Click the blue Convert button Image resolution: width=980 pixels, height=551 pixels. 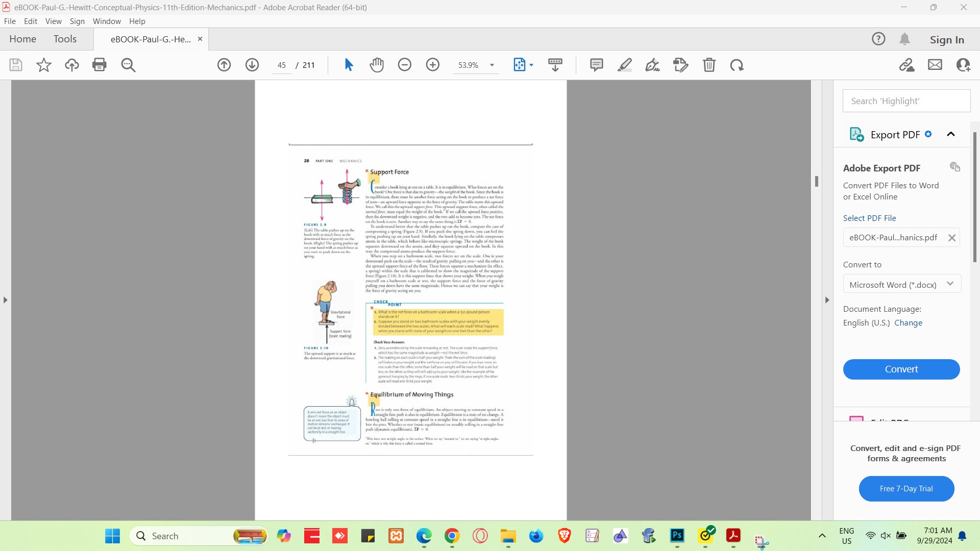tap(901, 369)
